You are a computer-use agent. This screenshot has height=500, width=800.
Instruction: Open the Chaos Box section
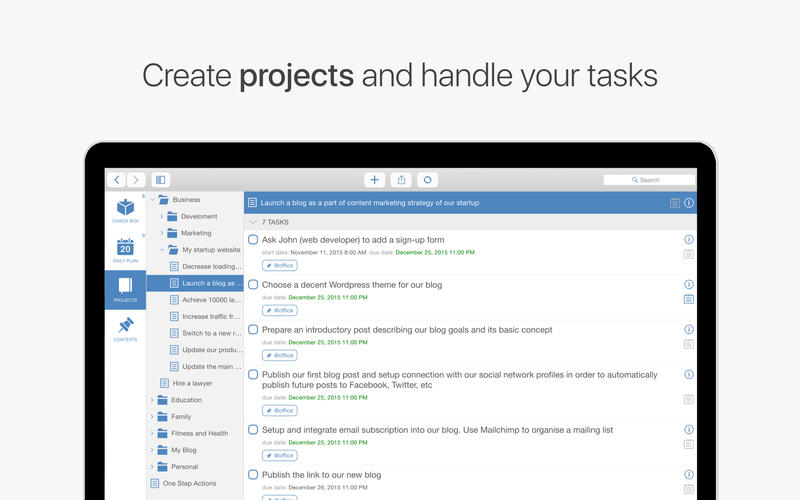125,211
